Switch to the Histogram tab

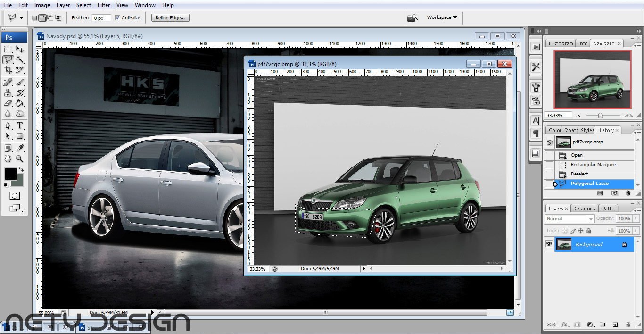point(561,43)
